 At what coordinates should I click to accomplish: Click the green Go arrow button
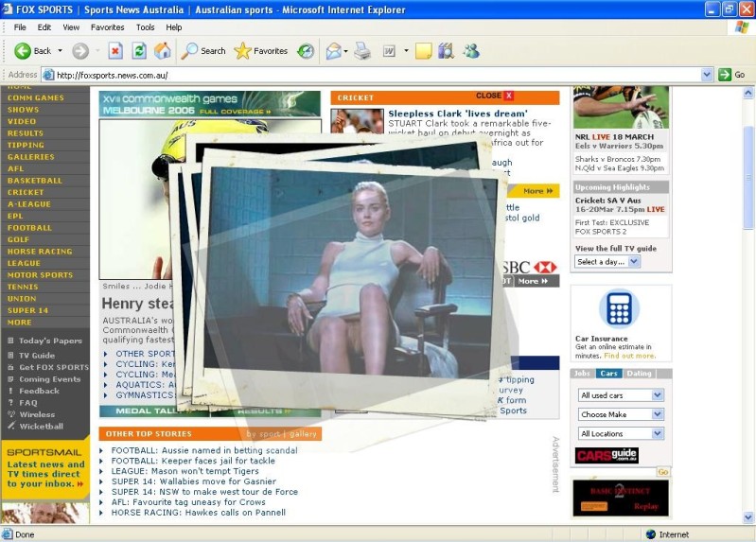pos(725,75)
